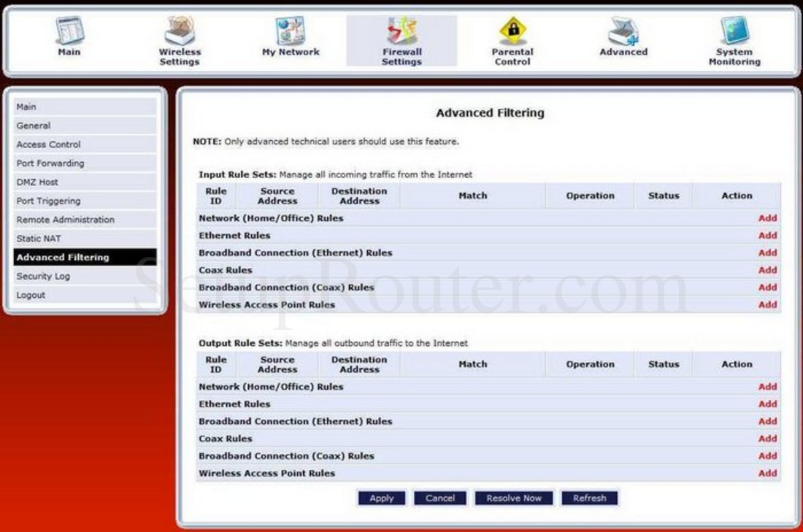803x532 pixels.
Task: Go to the Security Log
Action: 43,276
